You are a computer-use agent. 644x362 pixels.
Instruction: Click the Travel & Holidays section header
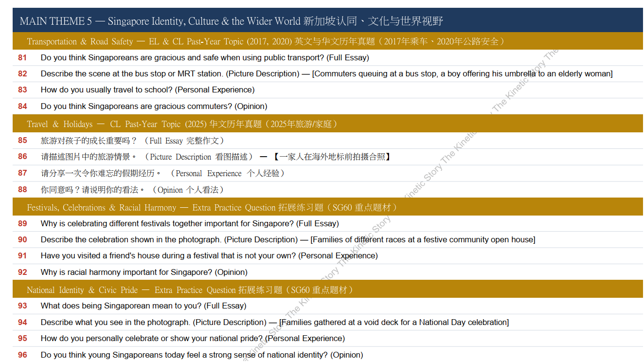point(328,124)
